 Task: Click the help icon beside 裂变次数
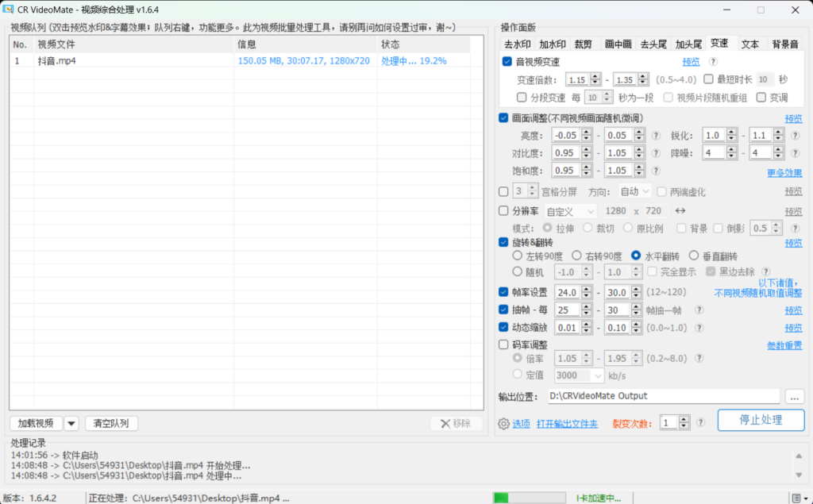pyautogui.click(x=700, y=421)
